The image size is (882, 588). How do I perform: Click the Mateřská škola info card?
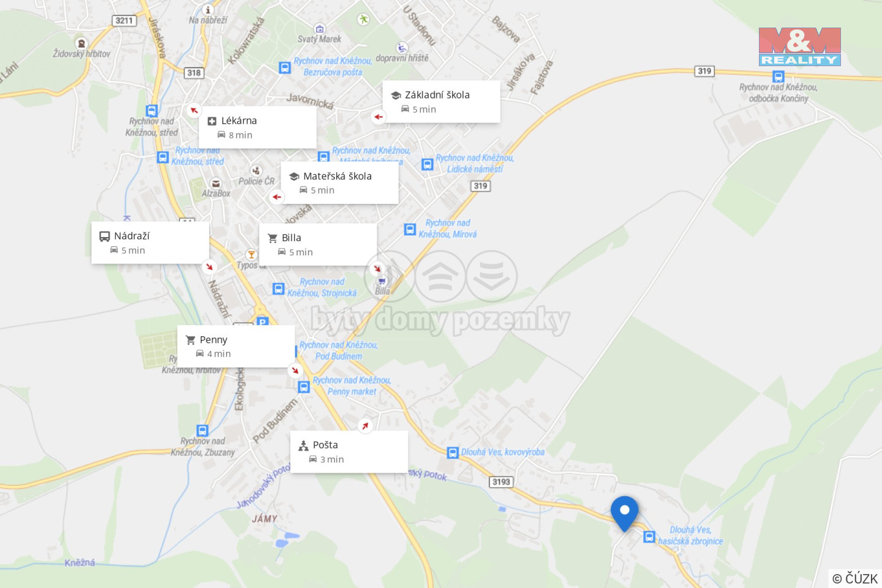pyautogui.click(x=340, y=183)
